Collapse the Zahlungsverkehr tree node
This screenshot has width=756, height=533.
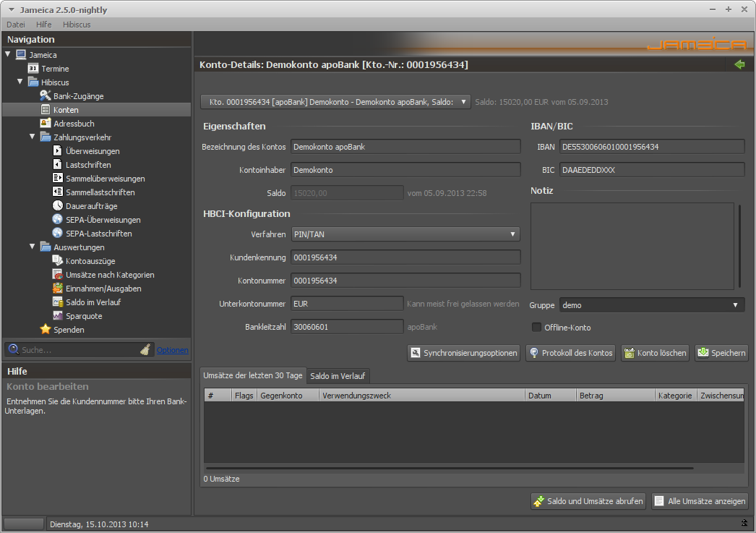coord(33,137)
